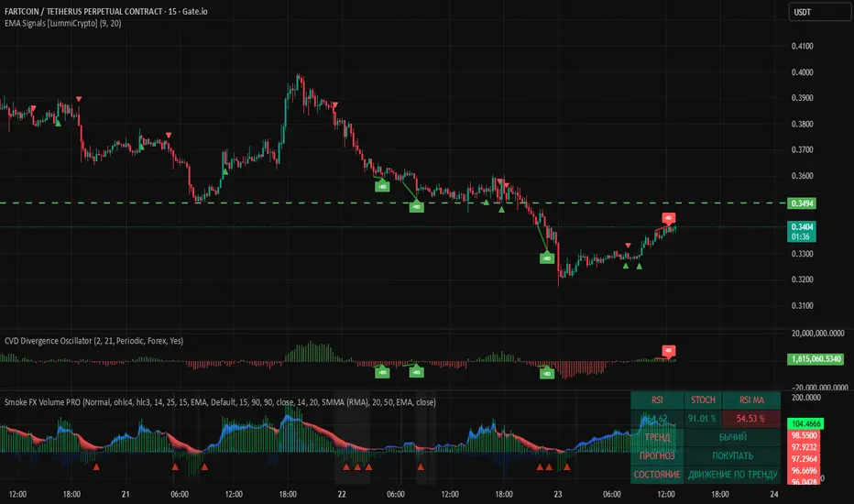Viewport: 854px width, 504px height.
Task: Click the red 98.5500 value label
Action: [x=804, y=435]
